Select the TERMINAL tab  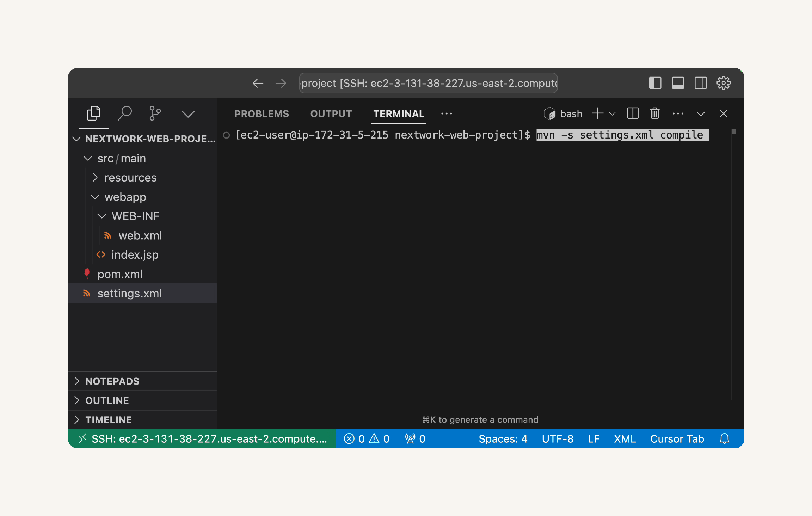pyautogui.click(x=399, y=114)
